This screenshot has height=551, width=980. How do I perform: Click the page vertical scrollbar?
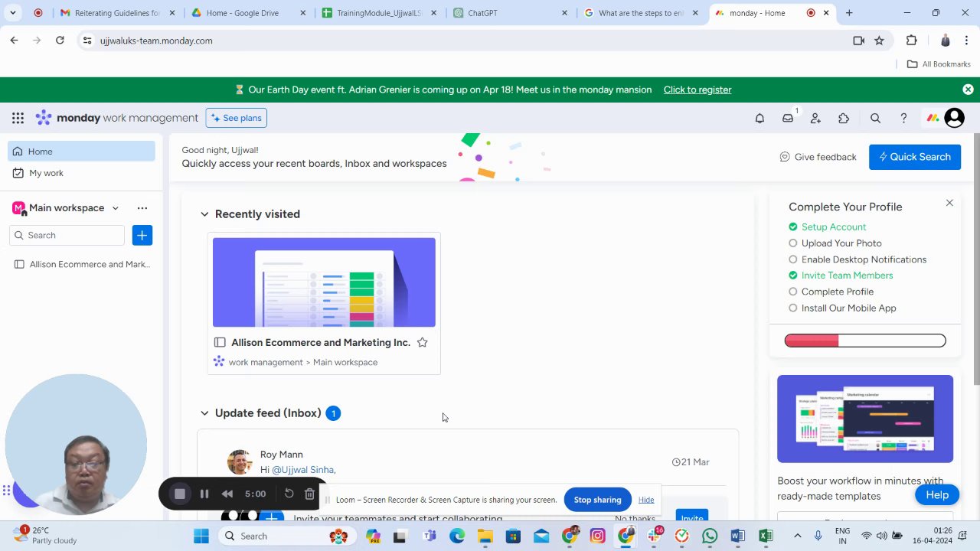click(975, 260)
